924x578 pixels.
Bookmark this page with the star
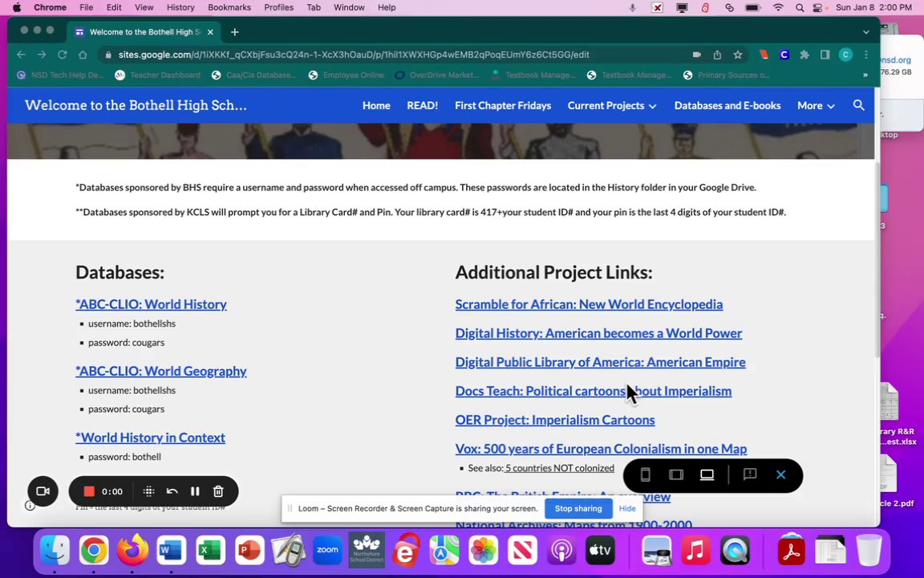[x=738, y=55]
